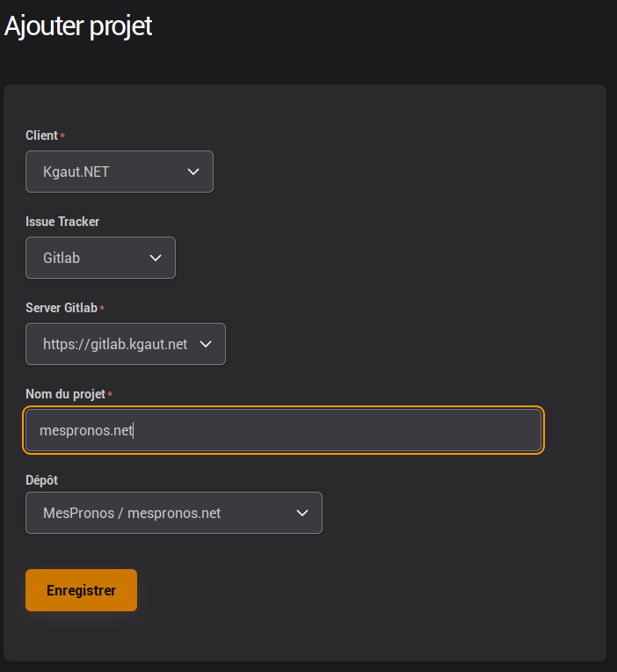Click the Nom du projet label
This screenshot has height=672, width=617.
(65, 394)
